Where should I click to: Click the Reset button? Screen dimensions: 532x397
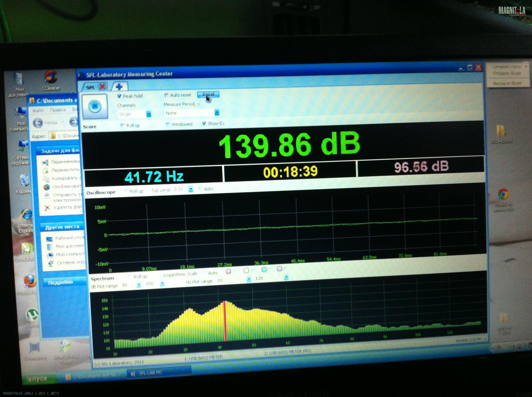click(x=208, y=95)
